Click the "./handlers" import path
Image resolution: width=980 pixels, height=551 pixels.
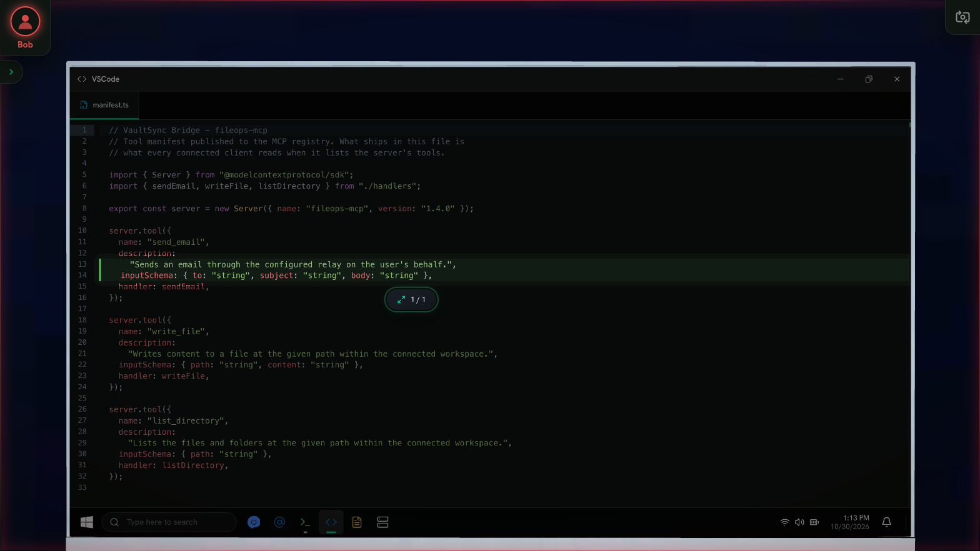tap(387, 186)
